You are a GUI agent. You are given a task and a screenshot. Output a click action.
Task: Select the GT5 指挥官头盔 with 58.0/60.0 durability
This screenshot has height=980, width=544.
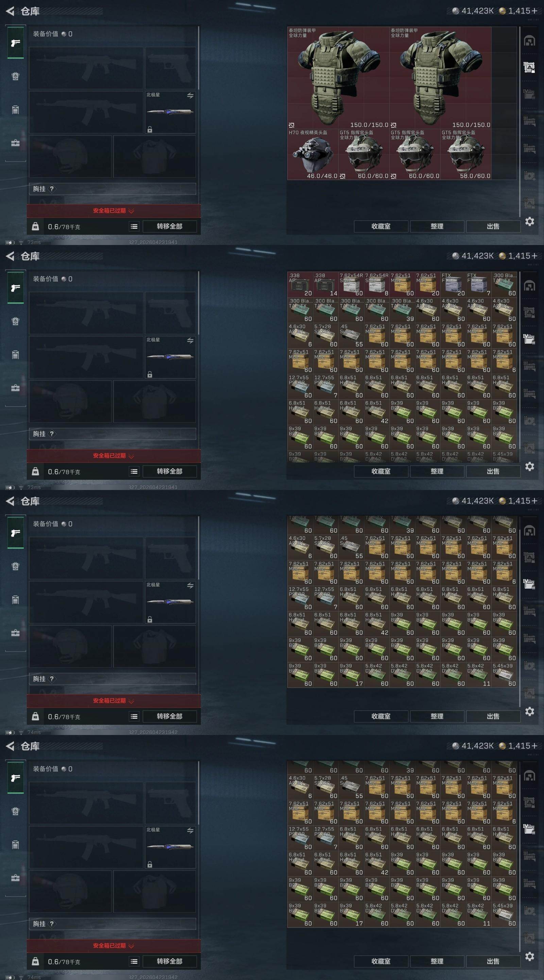pos(466,154)
